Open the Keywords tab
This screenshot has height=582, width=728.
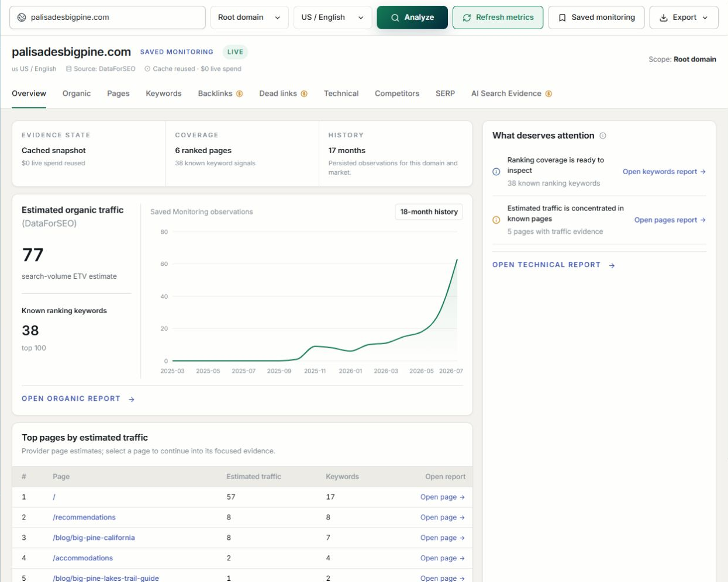click(x=164, y=93)
